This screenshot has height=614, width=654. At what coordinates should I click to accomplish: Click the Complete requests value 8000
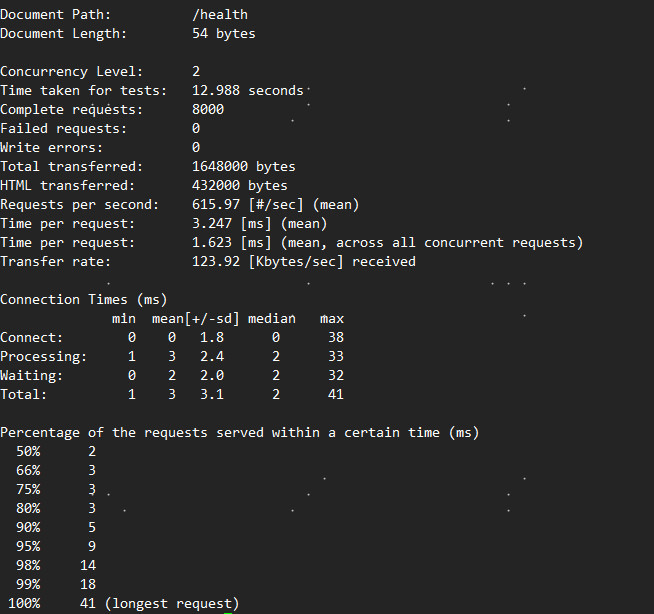pyautogui.click(x=208, y=110)
